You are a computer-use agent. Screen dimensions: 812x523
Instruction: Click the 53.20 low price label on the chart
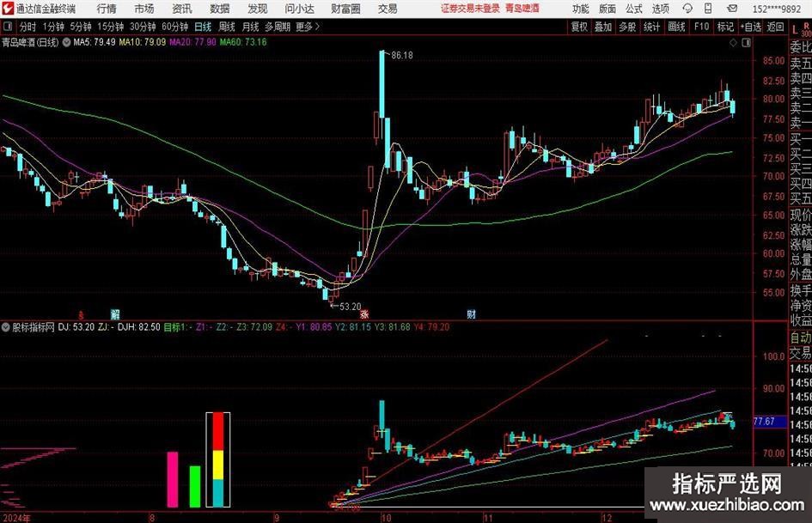coord(350,307)
